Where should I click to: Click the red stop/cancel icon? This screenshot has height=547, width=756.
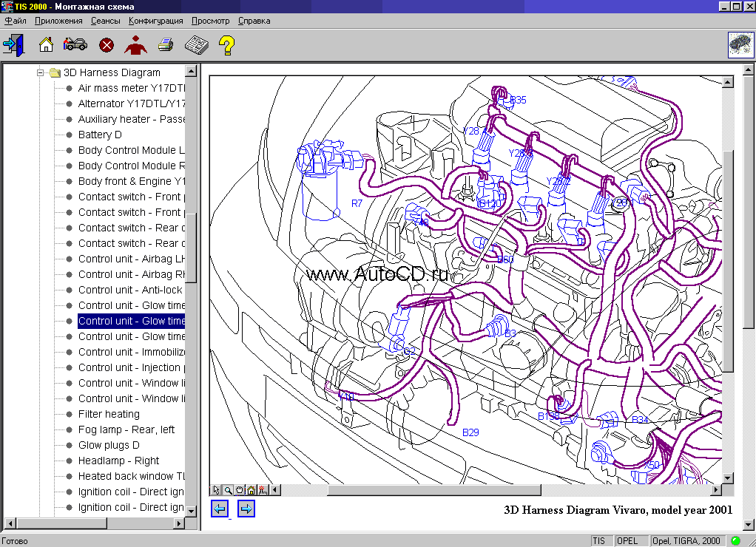107,45
